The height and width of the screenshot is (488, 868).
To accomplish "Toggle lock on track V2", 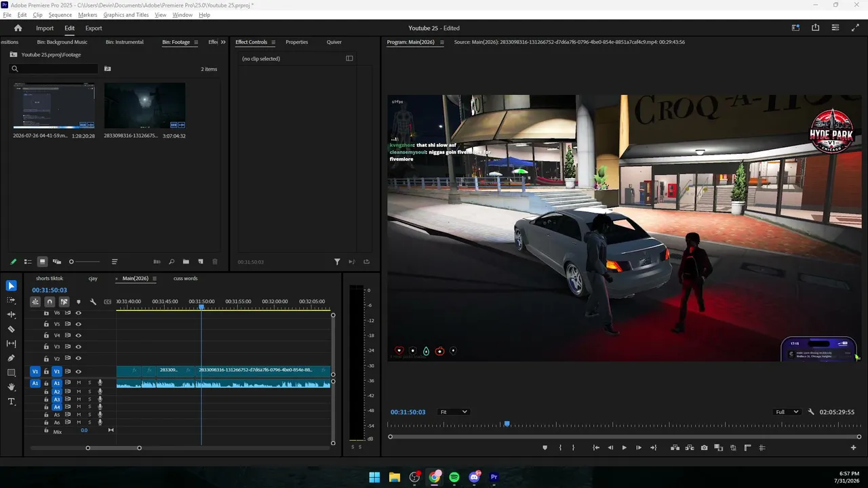I will coord(46,358).
